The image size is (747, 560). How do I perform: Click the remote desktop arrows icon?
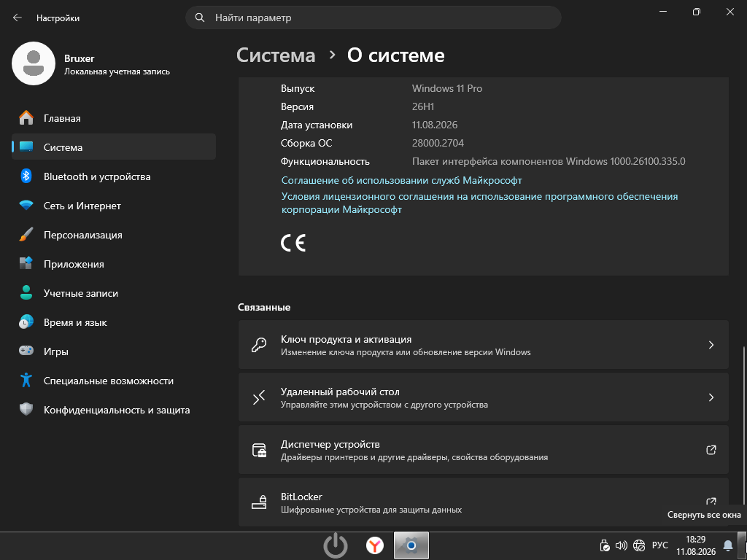[x=259, y=397]
